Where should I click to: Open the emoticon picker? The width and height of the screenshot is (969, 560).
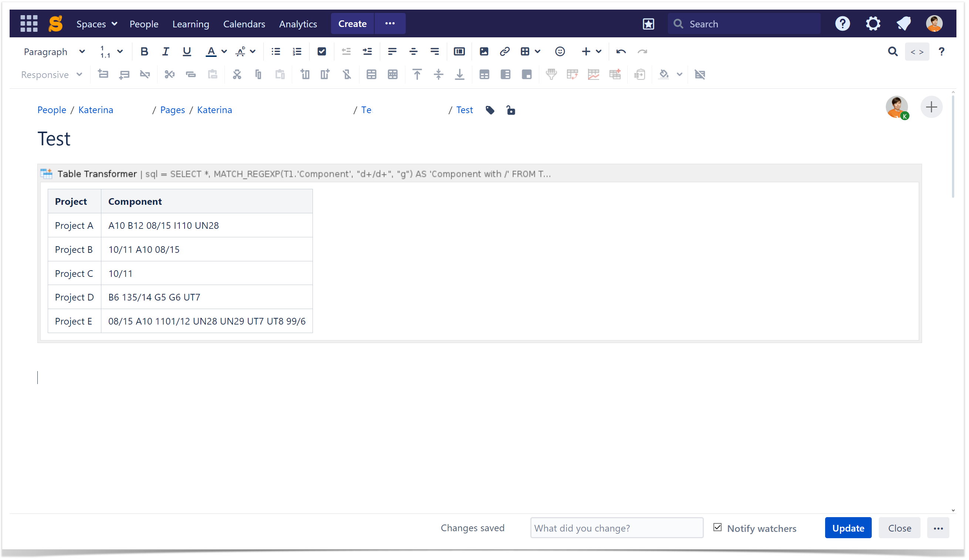click(560, 51)
